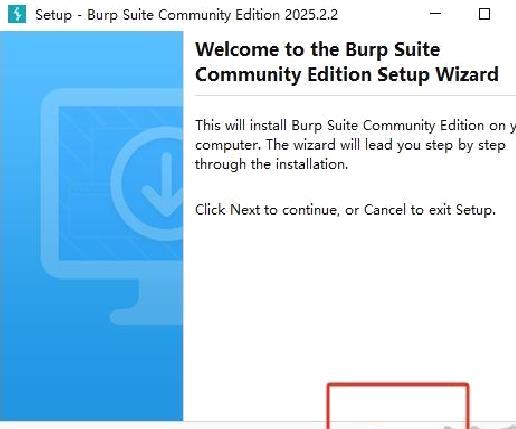This screenshot has width=516, height=429.
Task: Maximize the Setup wizard window
Action: coord(484,14)
